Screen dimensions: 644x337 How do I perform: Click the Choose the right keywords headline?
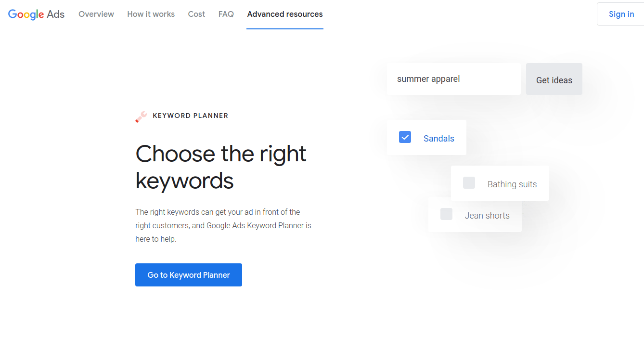(x=221, y=167)
